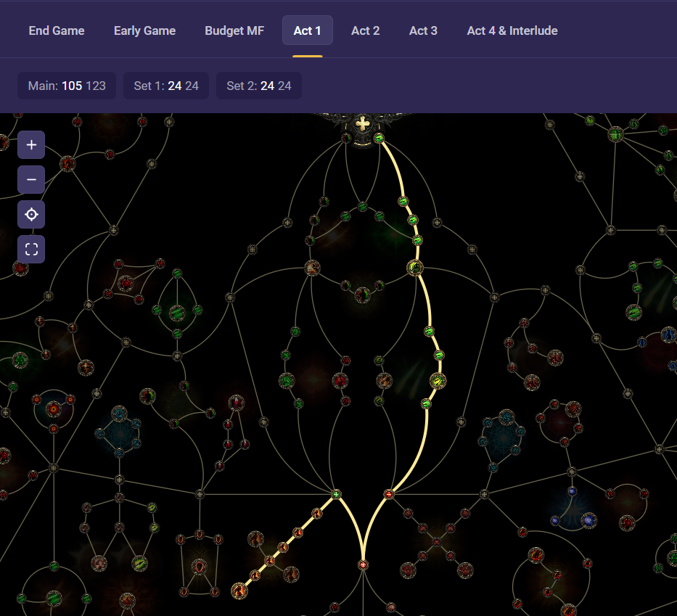This screenshot has height=616, width=677.
Task: Click the red node on highlighted right path
Action: [389, 495]
